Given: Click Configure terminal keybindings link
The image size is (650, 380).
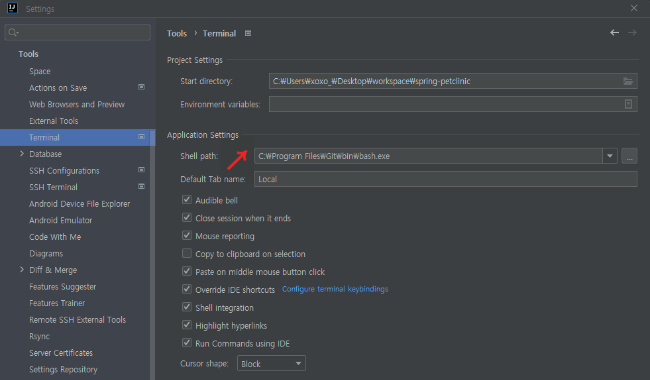Looking at the screenshot, I should (335, 289).
